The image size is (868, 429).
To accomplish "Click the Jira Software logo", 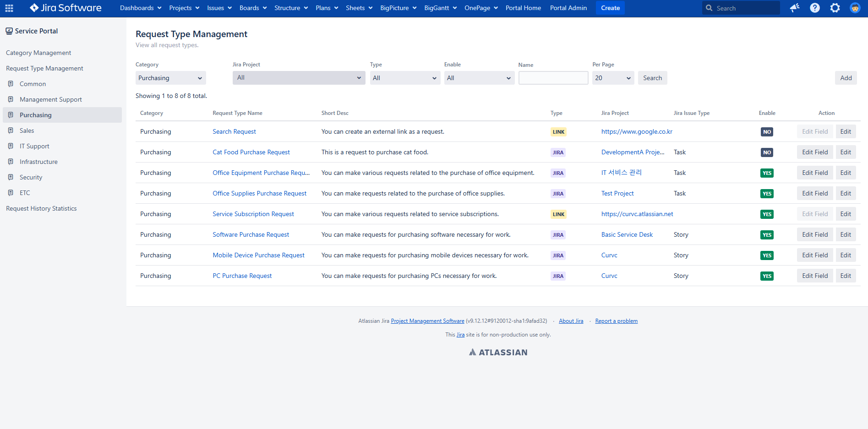I will [66, 8].
